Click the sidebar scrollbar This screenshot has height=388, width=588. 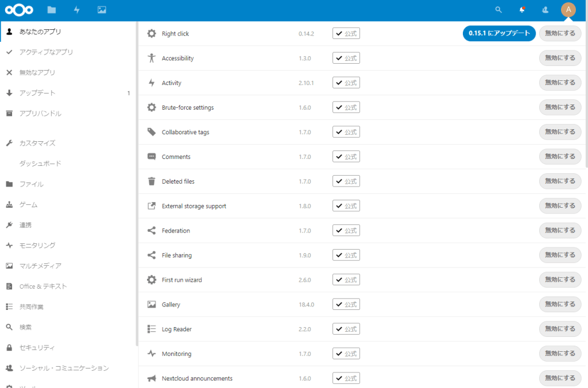click(x=137, y=184)
